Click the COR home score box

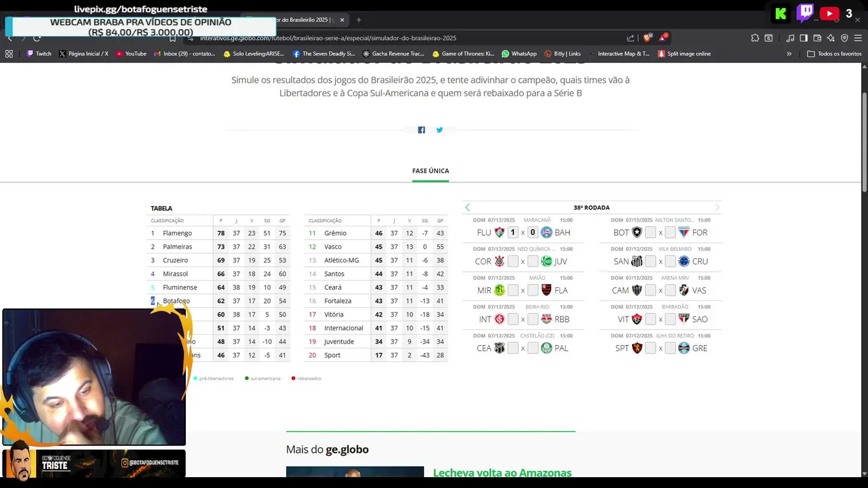[513, 262]
